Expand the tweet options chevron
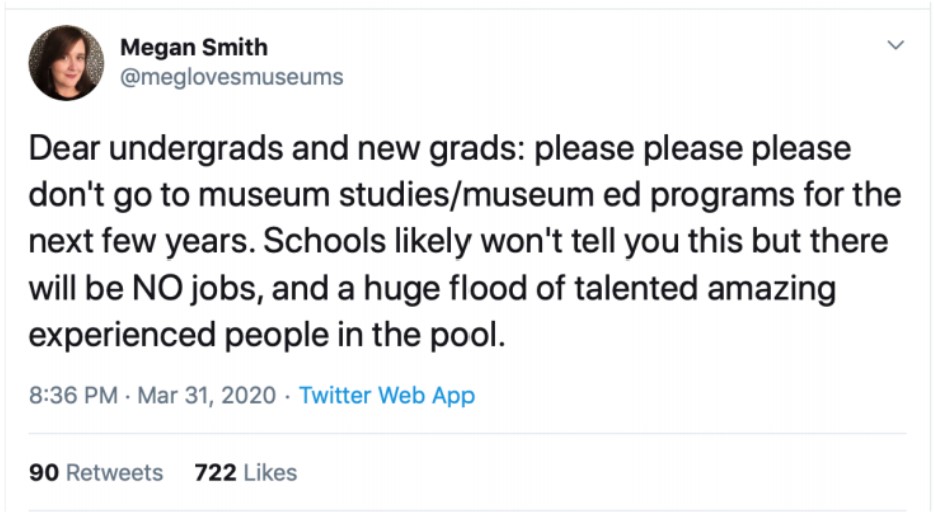This screenshot has width=934, height=518. coord(896,46)
